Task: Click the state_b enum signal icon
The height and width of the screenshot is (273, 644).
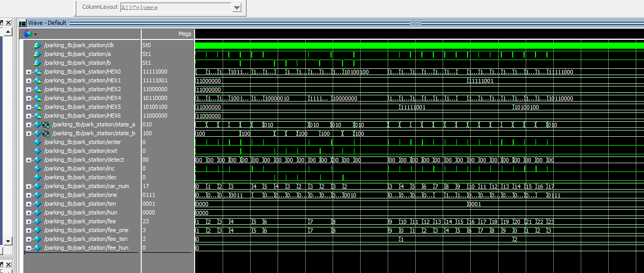Action: tap(46, 134)
